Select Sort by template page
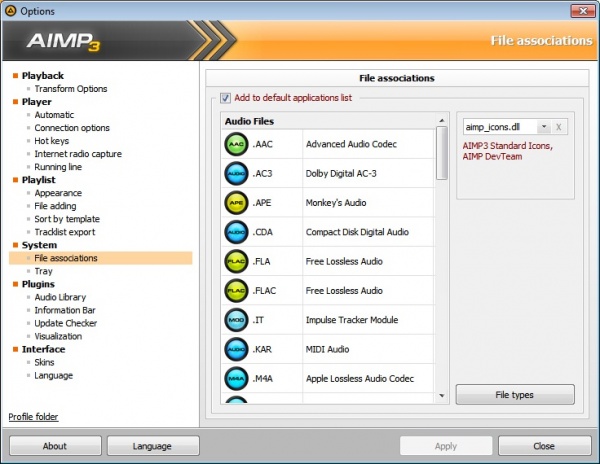This screenshot has width=600, height=464. pos(67,219)
